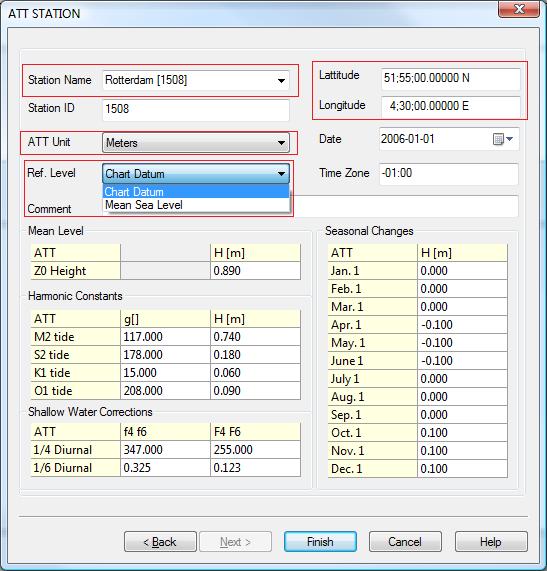Click the Finish button
Screen dimensions: 547x571
[320, 542]
